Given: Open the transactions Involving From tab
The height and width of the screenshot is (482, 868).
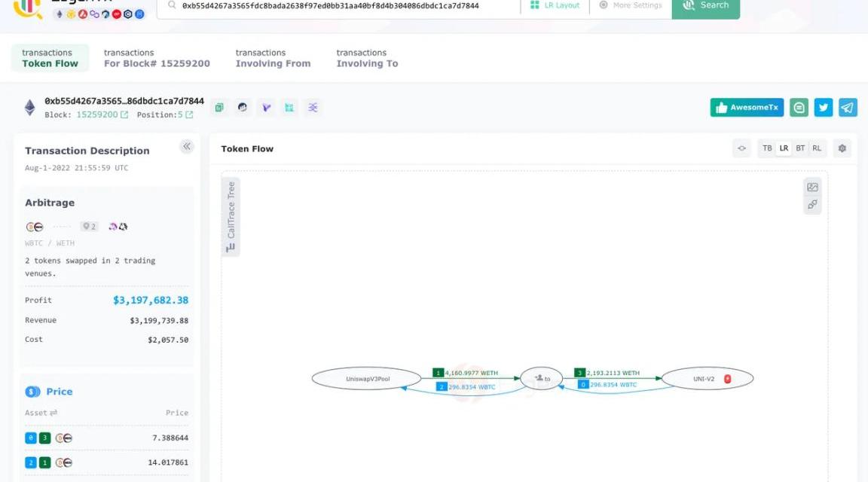Looking at the screenshot, I should pos(273,58).
